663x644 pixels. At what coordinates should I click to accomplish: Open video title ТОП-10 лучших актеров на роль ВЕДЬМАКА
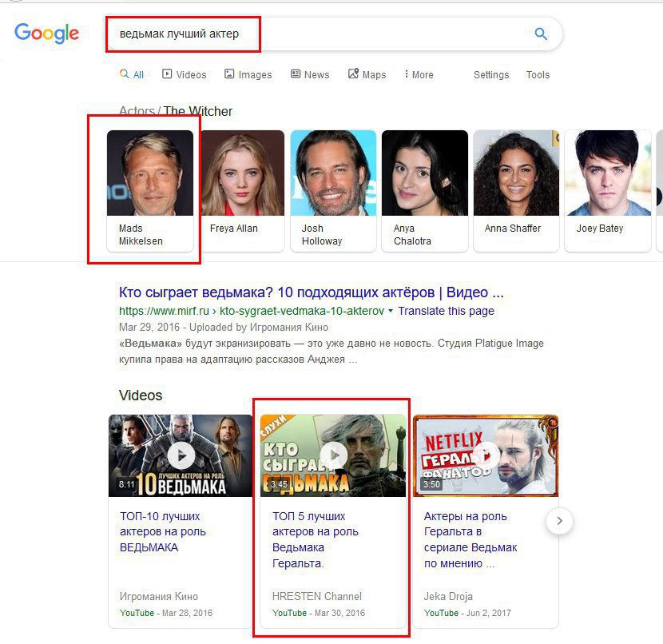tap(163, 531)
